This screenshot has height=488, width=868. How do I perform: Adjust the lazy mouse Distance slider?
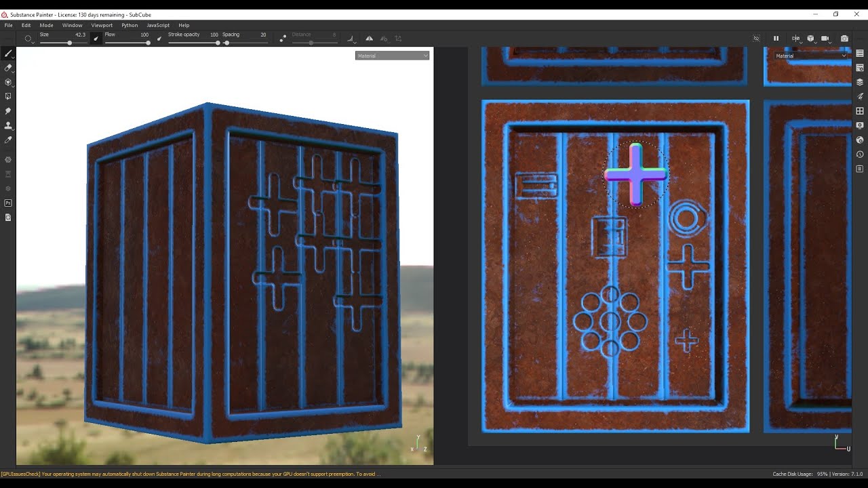314,43
